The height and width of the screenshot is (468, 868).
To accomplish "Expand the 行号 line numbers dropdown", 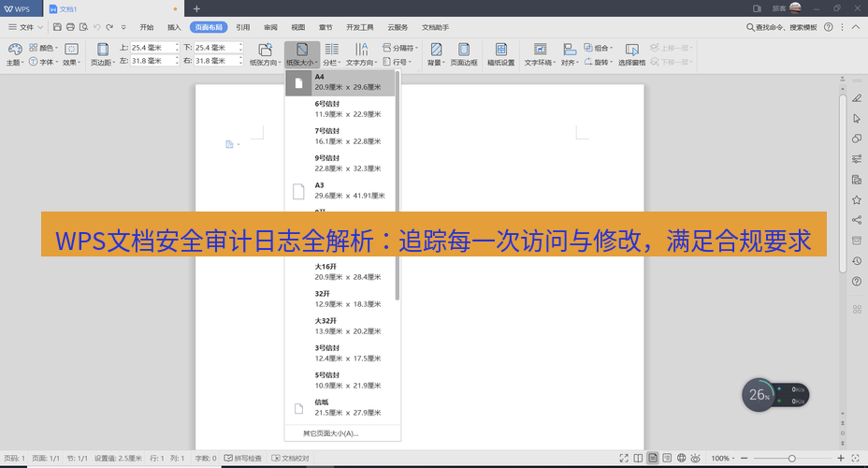I will pyautogui.click(x=410, y=63).
